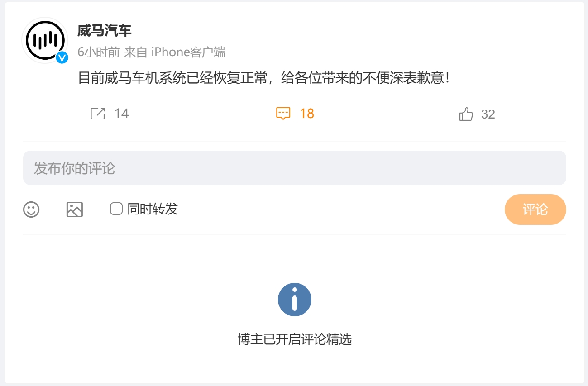This screenshot has height=386, width=588.
Task: Click the repost count 14
Action: point(121,114)
